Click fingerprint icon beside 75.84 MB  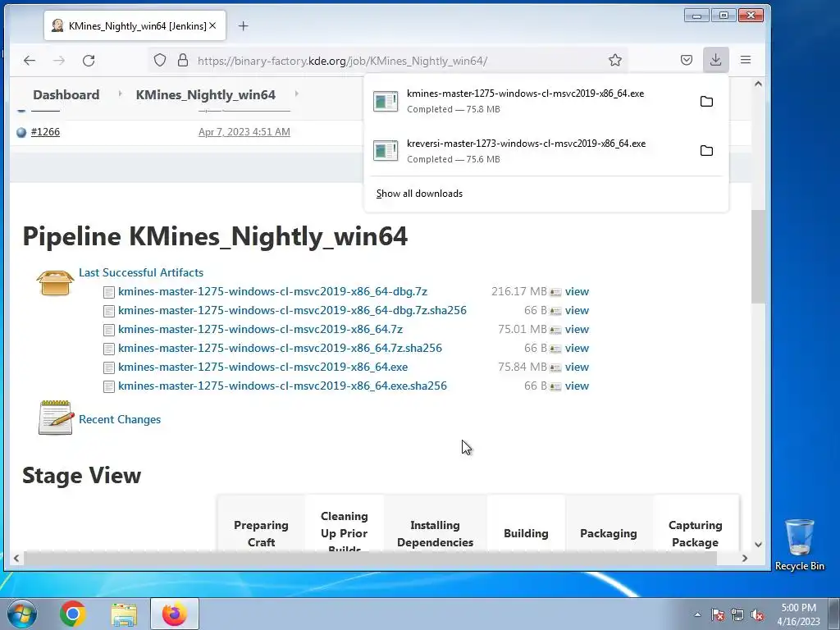coord(555,367)
